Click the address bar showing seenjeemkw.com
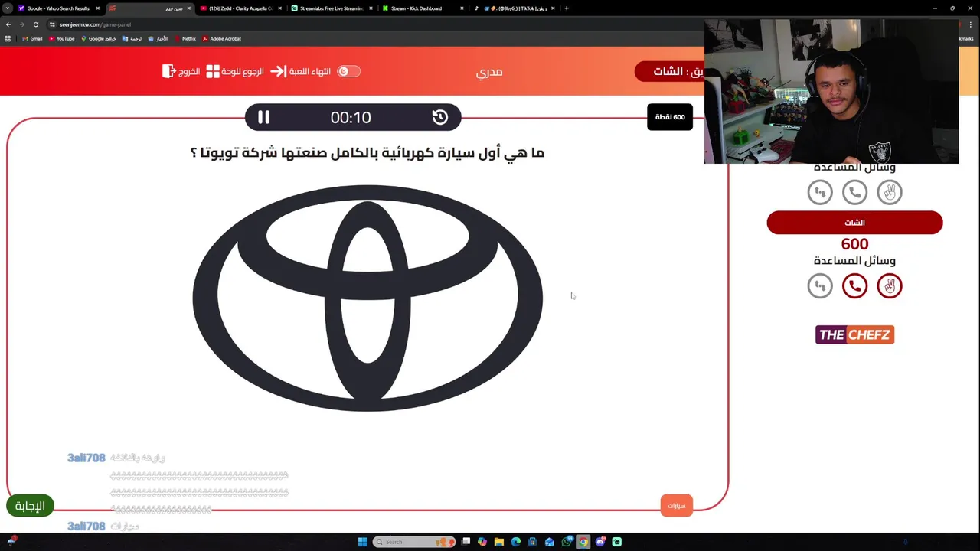 coord(367,24)
